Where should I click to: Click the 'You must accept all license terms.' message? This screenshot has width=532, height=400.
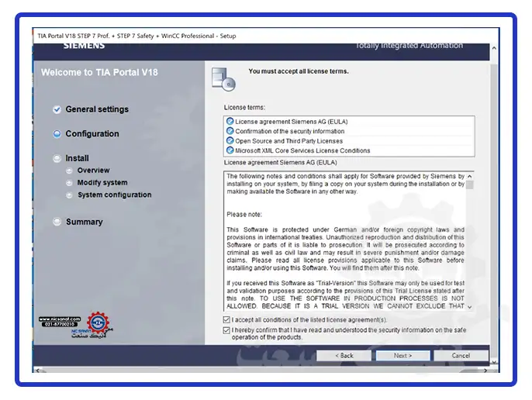pyautogui.click(x=299, y=71)
